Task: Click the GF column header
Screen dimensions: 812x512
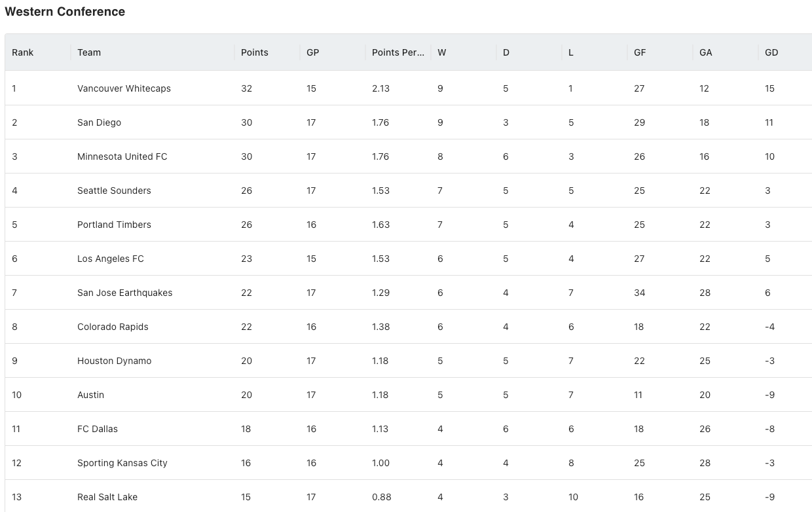Action: [x=660, y=52]
